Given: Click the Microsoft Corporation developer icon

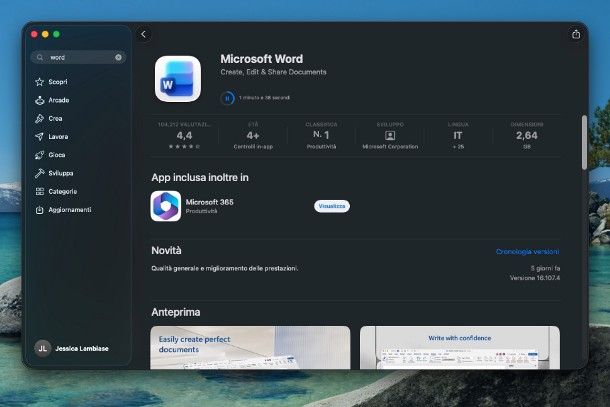Looking at the screenshot, I should 390,135.
